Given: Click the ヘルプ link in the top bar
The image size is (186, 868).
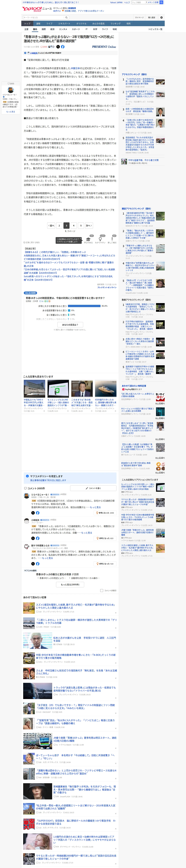Looking at the screenshot, I should [x=127, y=2].
